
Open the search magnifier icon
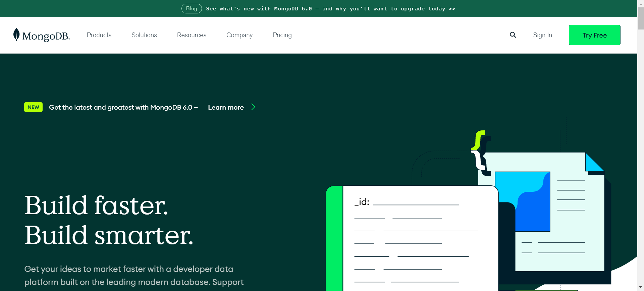coord(513,35)
